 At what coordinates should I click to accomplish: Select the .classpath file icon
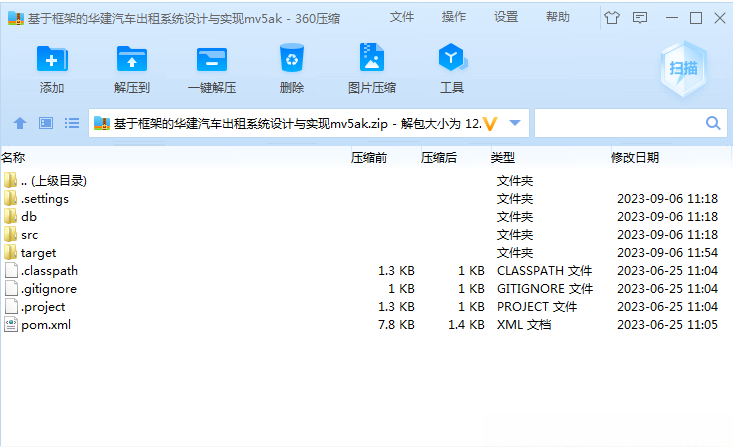click(11, 270)
